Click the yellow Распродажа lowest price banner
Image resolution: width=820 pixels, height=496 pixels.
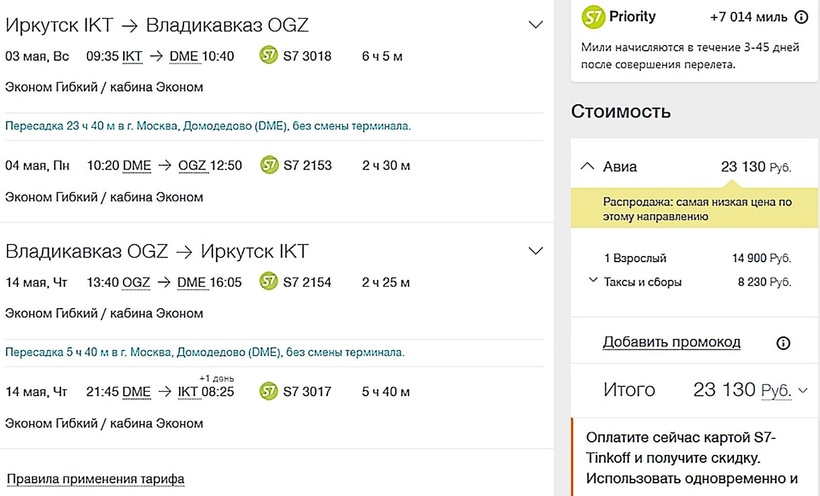point(696,208)
